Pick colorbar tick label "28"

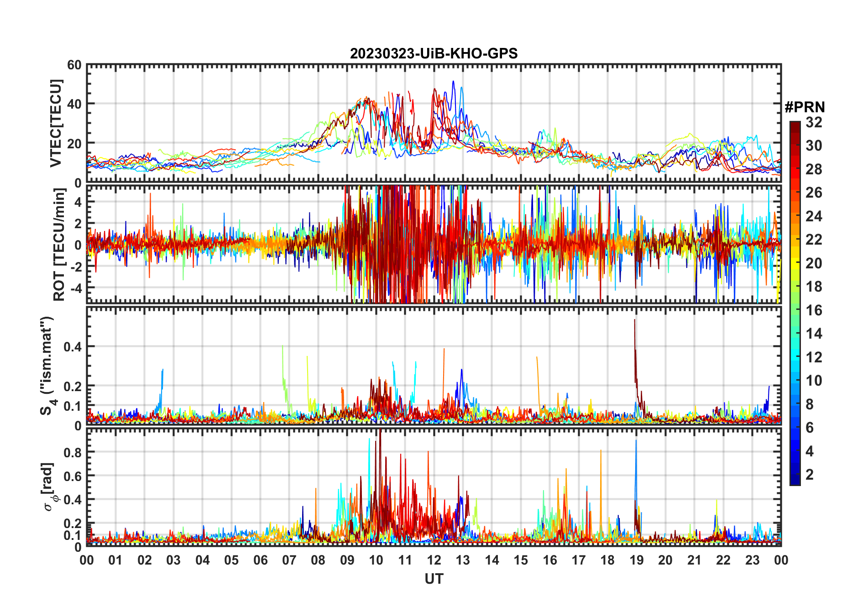tap(814, 169)
